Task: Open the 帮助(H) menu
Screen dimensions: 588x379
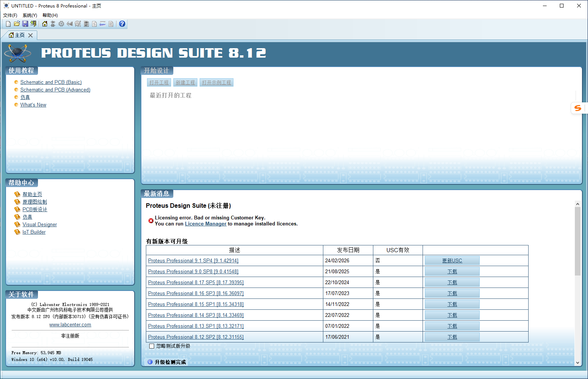Action: [50, 15]
